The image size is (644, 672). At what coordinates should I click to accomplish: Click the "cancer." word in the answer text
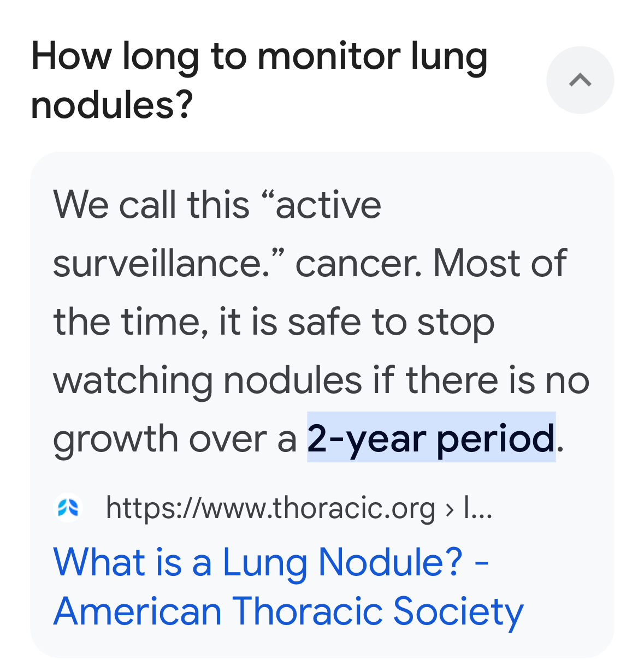(359, 263)
